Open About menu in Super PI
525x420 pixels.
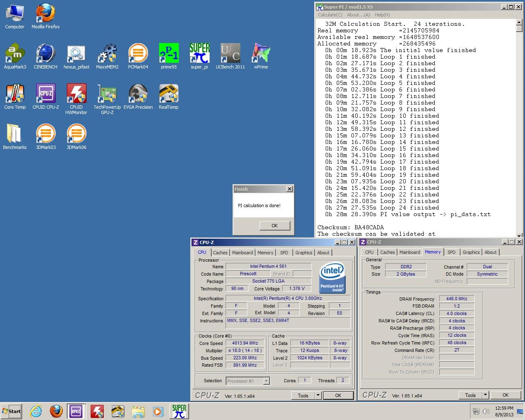[x=358, y=15]
